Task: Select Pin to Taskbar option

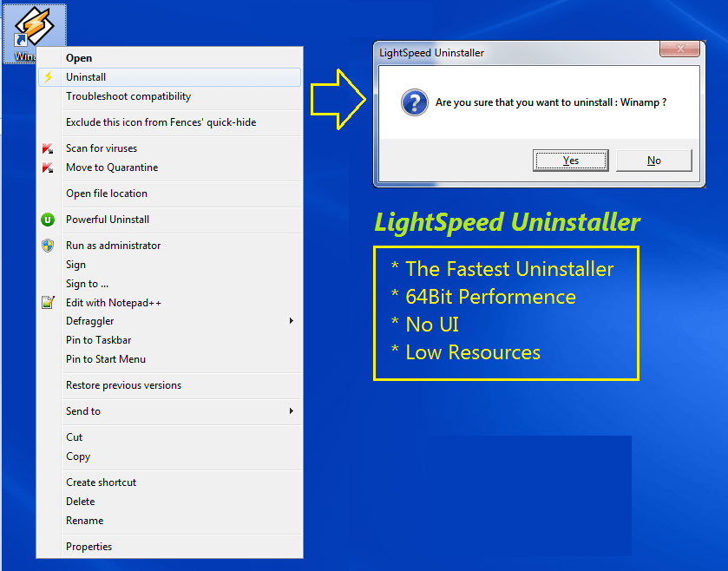Action: click(98, 340)
